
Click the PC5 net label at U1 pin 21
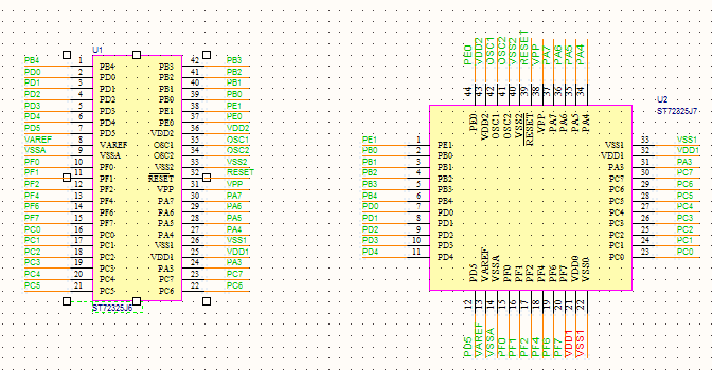click(x=32, y=286)
